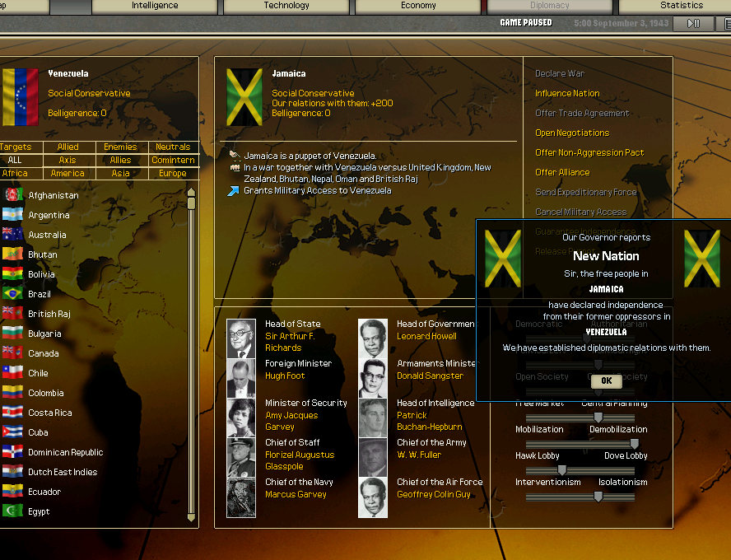Select Australia flag in country list

12,234
